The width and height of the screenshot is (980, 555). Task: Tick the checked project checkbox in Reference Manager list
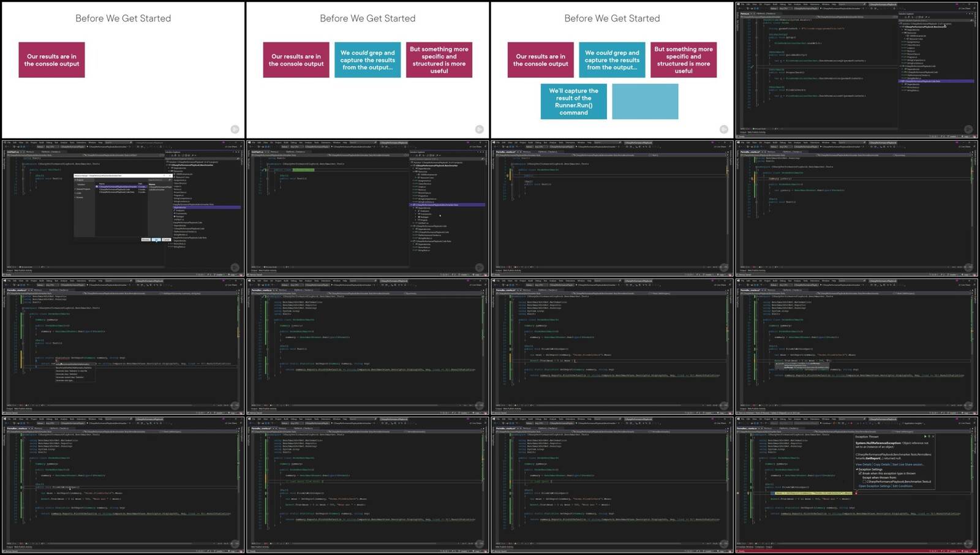[97, 187]
